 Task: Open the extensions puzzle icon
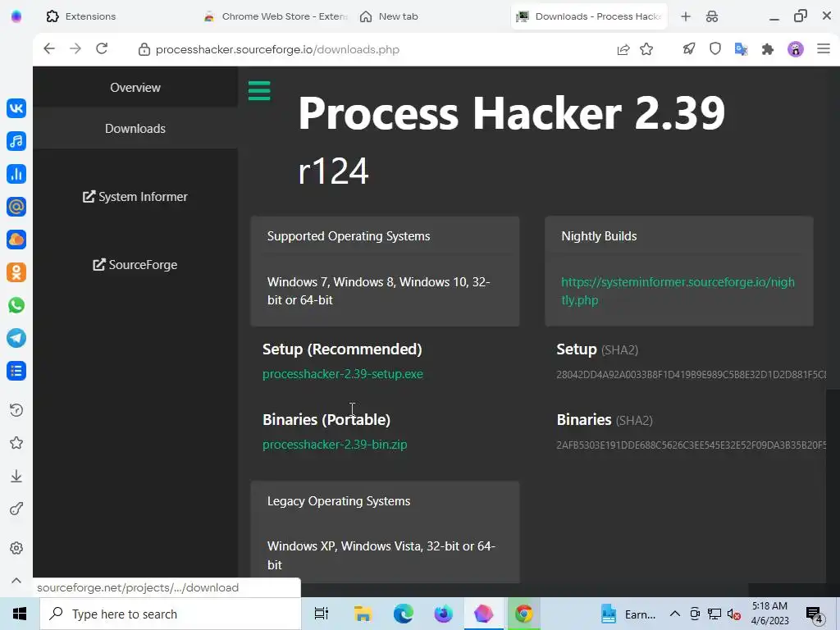768,49
